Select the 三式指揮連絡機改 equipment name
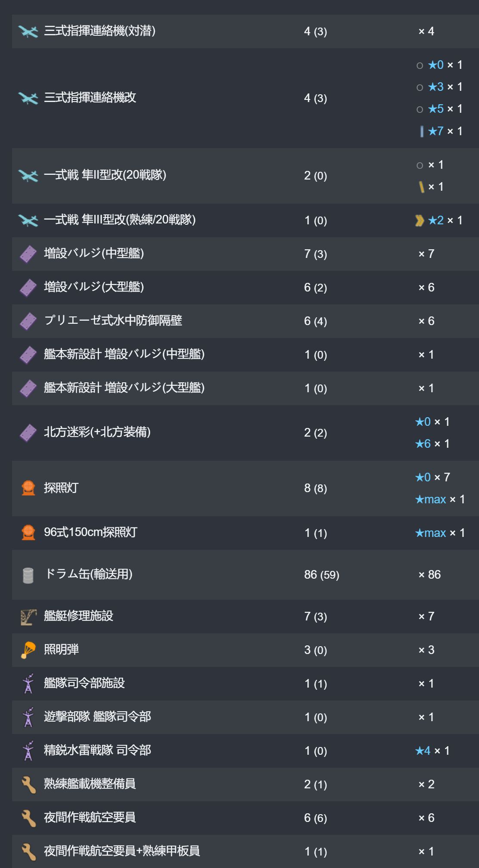Image resolution: width=479 pixels, height=868 pixels. [90, 98]
